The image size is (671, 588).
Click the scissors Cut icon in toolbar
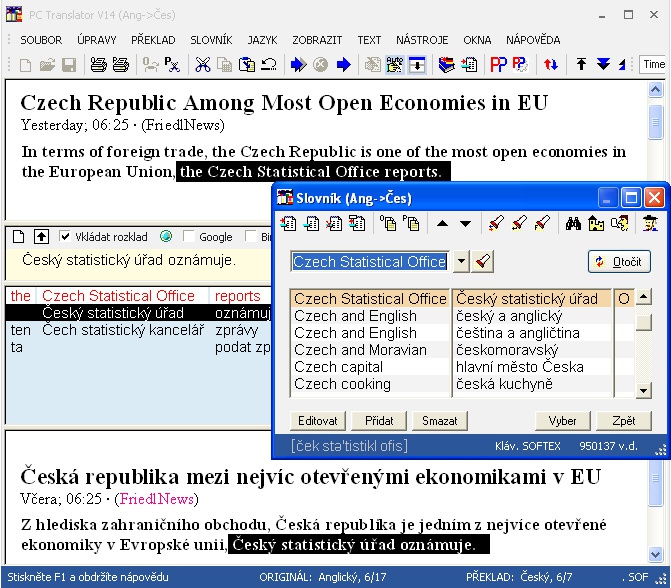tap(202, 65)
